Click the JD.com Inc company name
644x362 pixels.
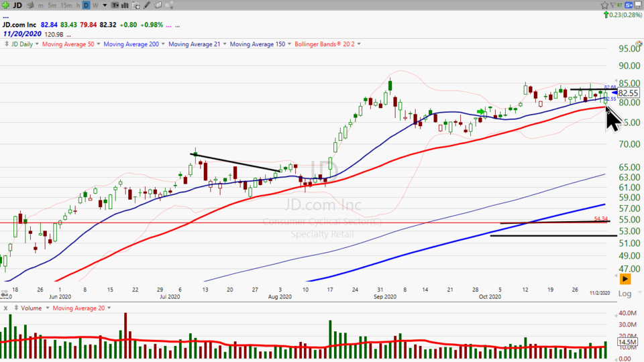[19, 25]
